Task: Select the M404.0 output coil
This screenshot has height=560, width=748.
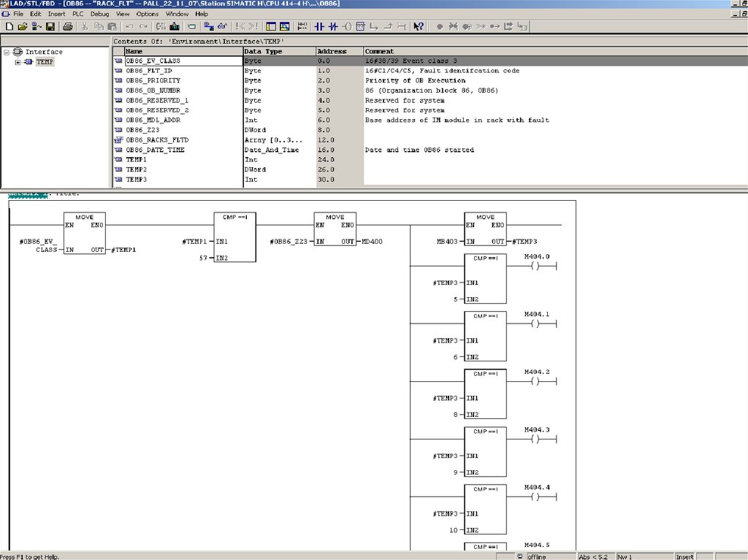Action: (x=537, y=266)
